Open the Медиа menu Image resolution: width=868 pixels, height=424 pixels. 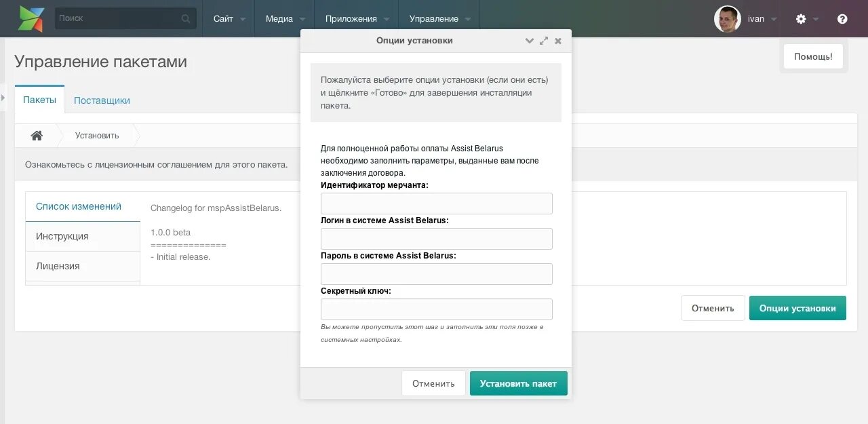[285, 19]
